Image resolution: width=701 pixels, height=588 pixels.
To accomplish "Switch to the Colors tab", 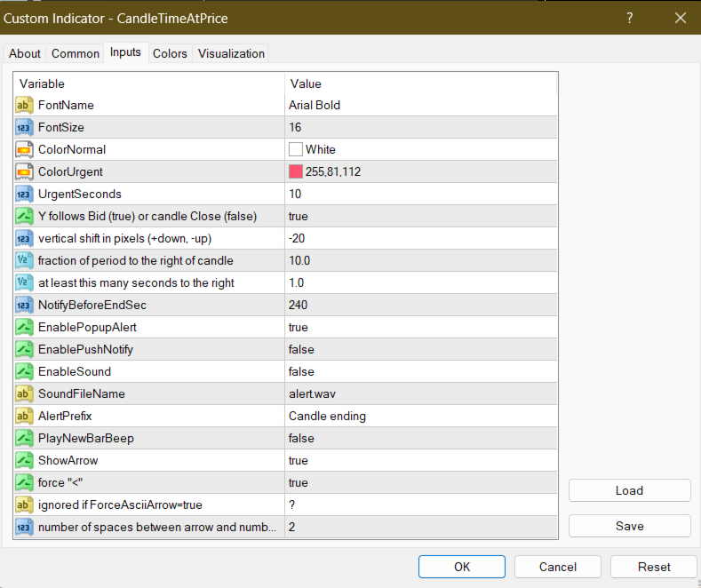I will 170,53.
